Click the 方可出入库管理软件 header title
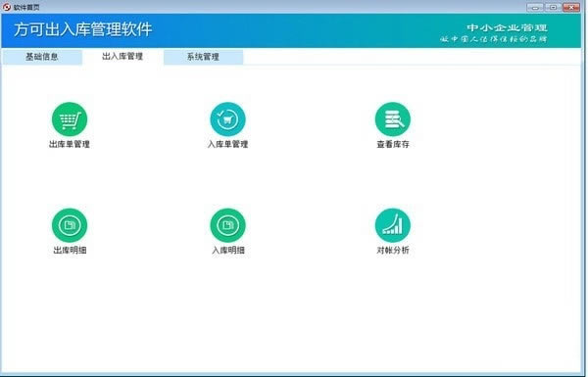The height and width of the screenshot is (377, 588). 83,29
